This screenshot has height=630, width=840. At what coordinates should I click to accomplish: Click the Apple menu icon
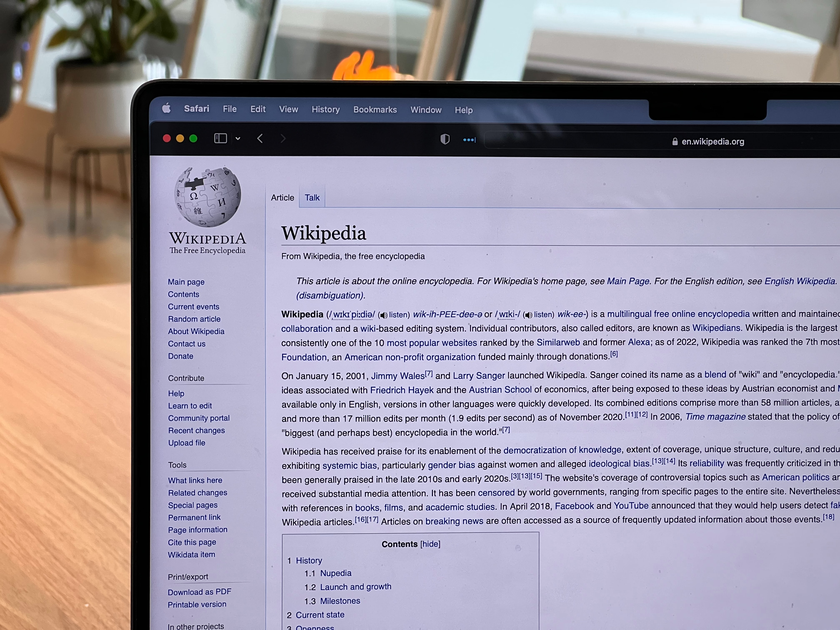point(167,109)
